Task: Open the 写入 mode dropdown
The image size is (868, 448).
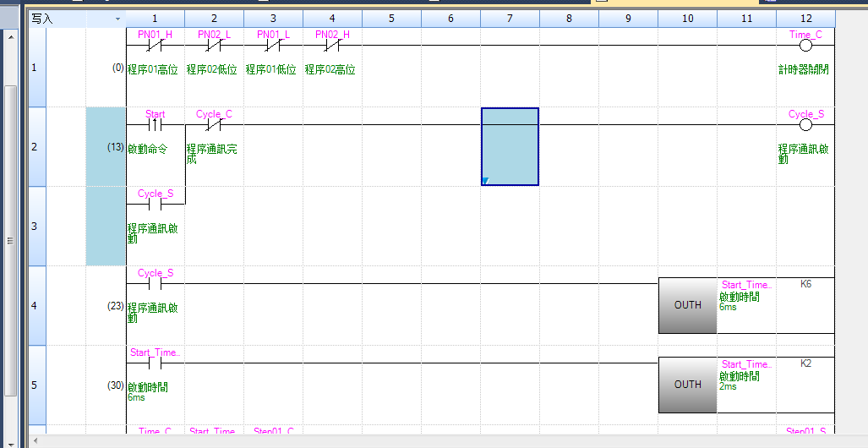Action: click(x=117, y=18)
